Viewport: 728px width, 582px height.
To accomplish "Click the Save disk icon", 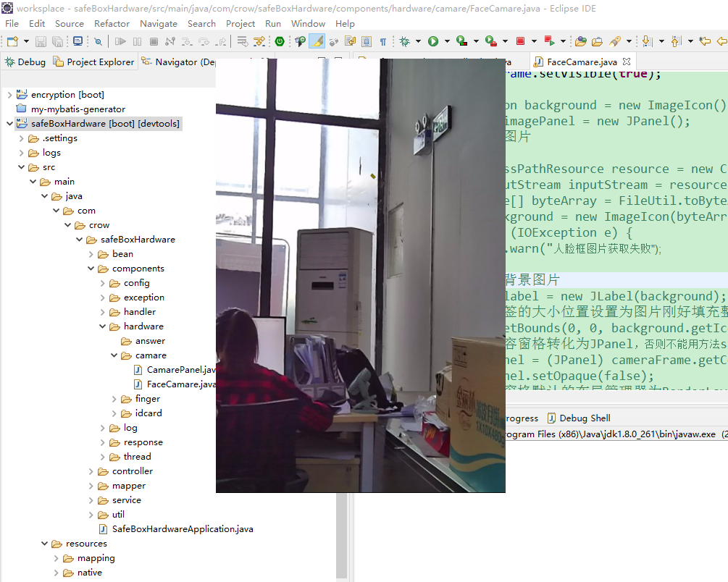I will [x=41, y=42].
